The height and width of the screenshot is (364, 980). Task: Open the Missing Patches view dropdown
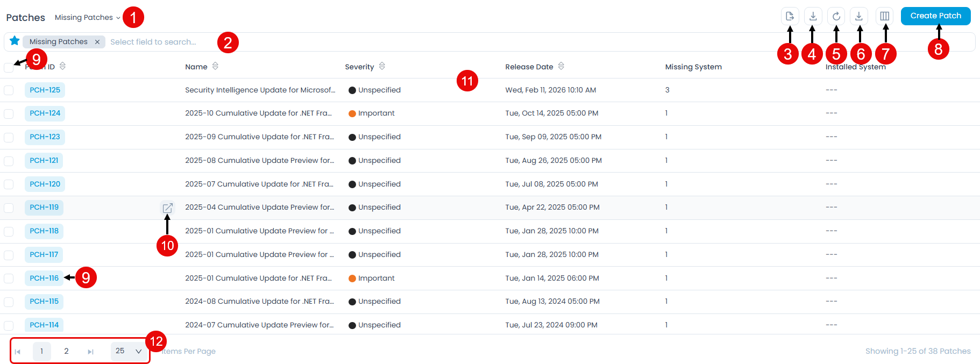click(x=87, y=18)
